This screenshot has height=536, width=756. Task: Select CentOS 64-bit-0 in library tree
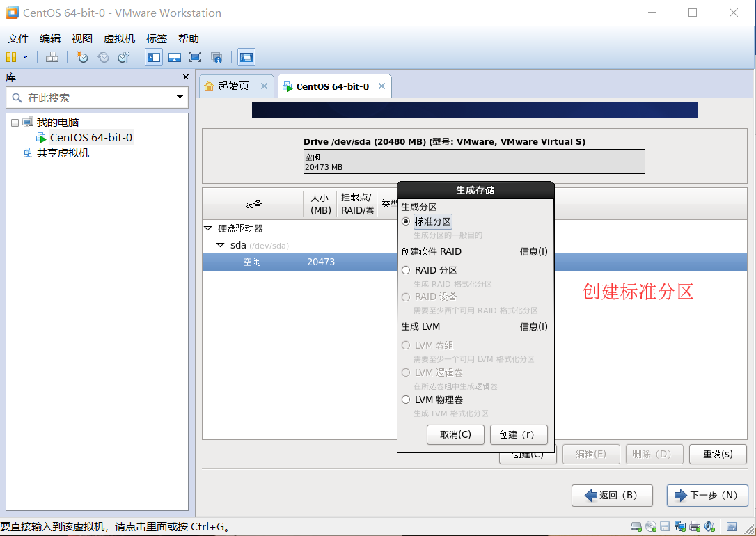(90, 137)
